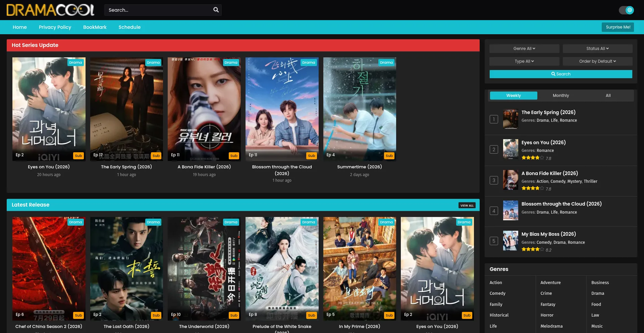The image size is (644, 333).
Task: Select the Horror genre
Action: pos(547,315)
